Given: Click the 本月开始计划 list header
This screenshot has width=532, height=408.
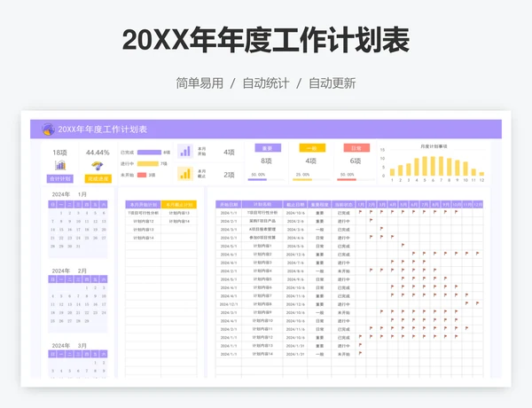Looking at the screenshot, I should coord(143,205).
